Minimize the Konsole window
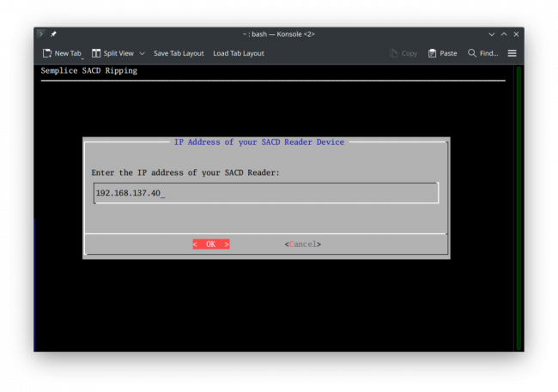This screenshot has height=392, width=558. pyautogui.click(x=491, y=34)
